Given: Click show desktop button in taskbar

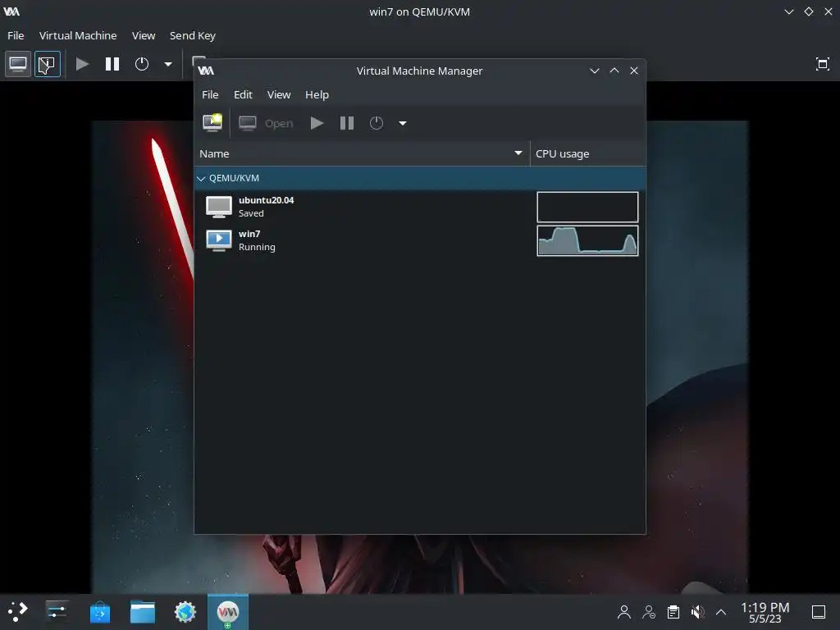Looking at the screenshot, I should [819, 612].
